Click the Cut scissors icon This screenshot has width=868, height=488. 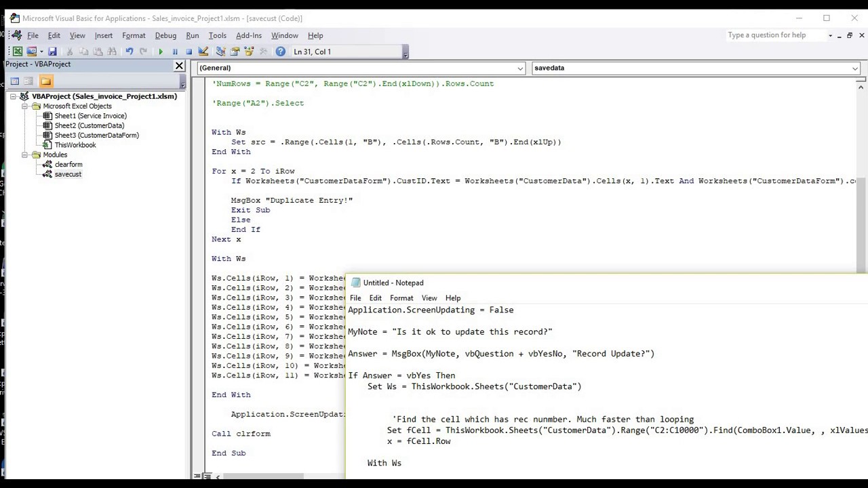click(69, 52)
